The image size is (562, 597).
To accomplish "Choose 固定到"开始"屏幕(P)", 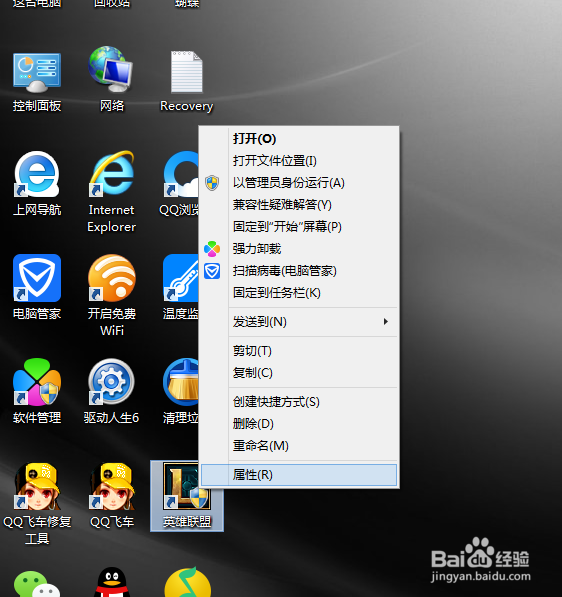I will (299, 227).
